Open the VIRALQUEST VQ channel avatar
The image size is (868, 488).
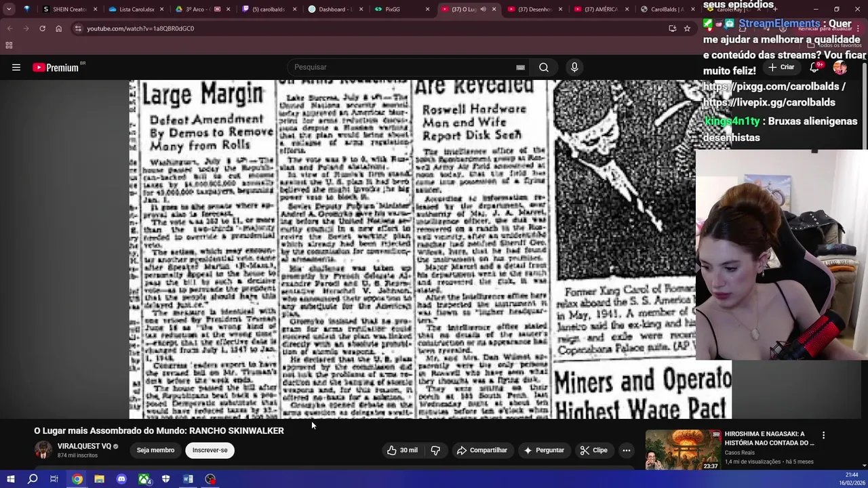[43, 450]
